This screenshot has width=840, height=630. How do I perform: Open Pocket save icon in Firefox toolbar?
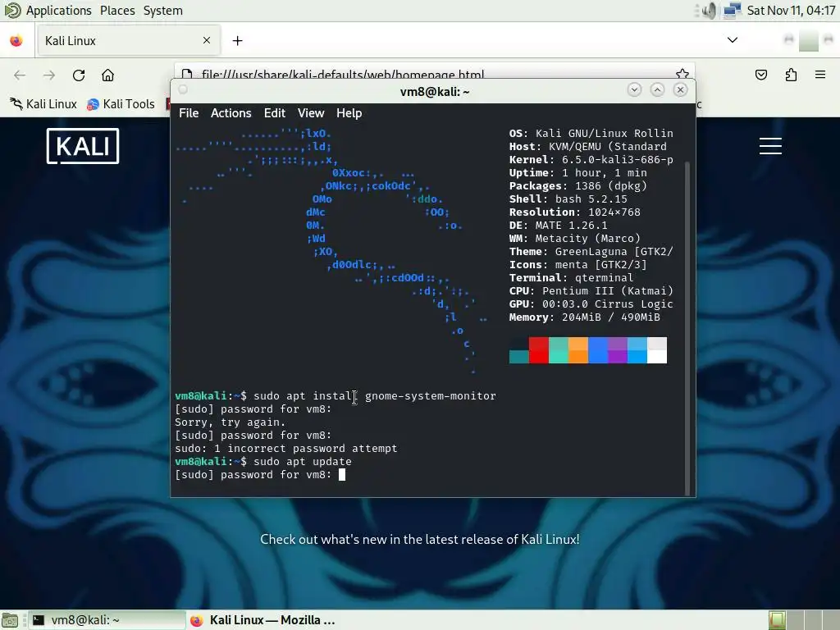tap(761, 75)
